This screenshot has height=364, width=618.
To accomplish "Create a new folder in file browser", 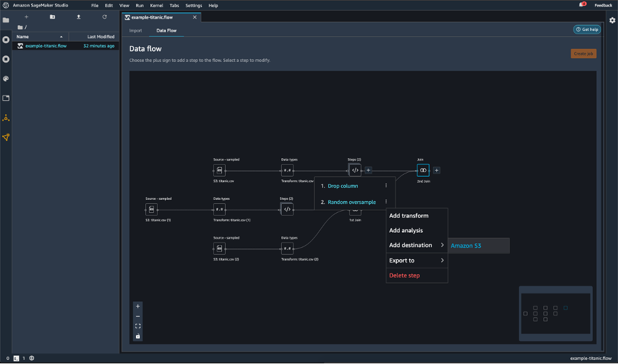I will pos(52,17).
